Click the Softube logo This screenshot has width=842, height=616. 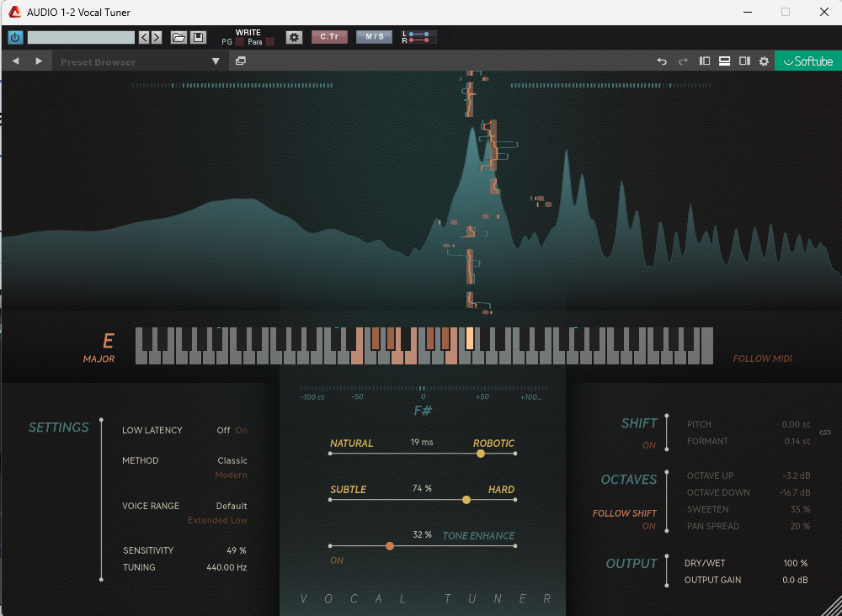(x=808, y=61)
